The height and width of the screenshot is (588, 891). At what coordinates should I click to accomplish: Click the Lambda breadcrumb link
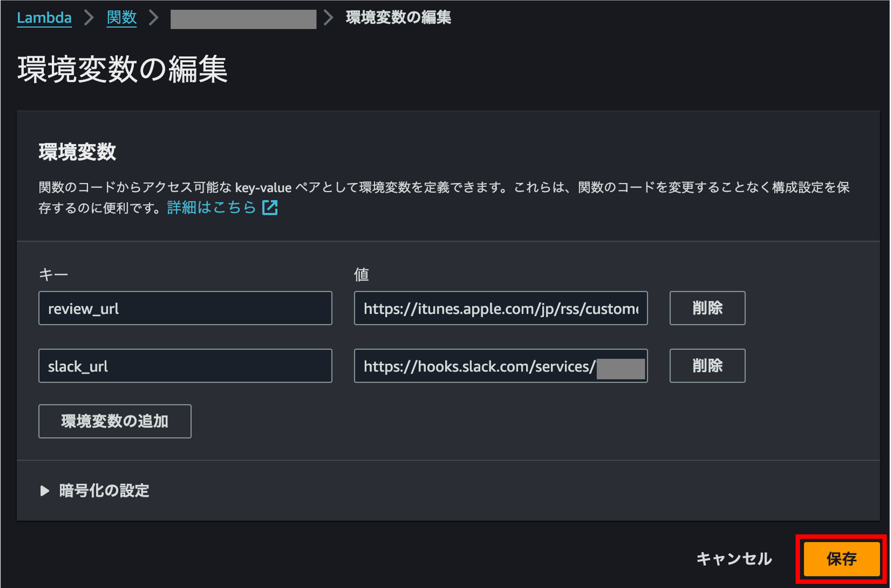click(44, 18)
